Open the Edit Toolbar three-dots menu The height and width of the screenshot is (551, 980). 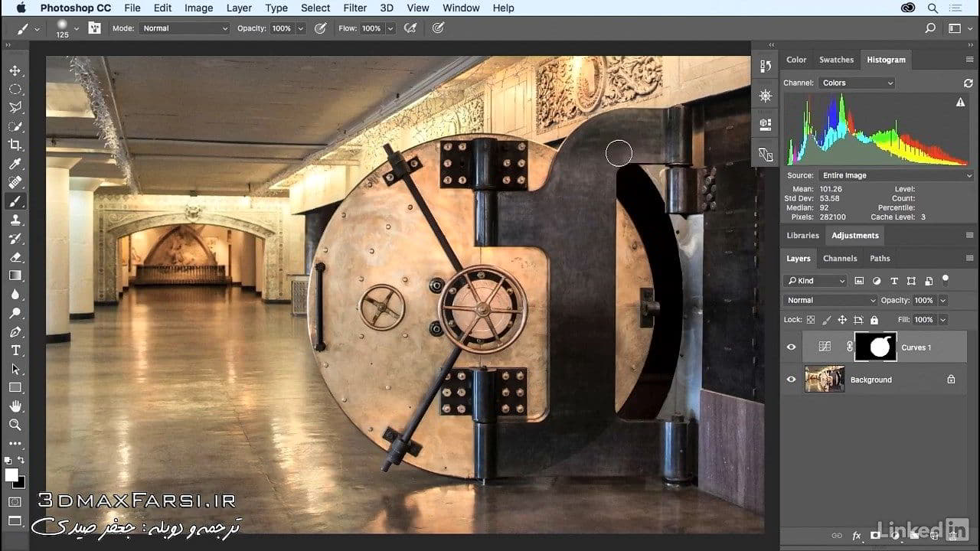[15, 443]
